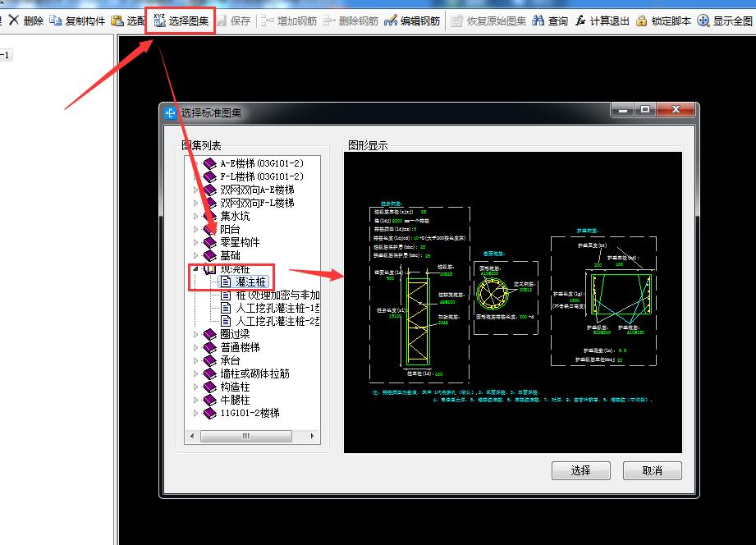Viewport: 756px width, 545px height.
Task: Expand the 墙柱或砌体拉筋 node
Action: click(195, 373)
